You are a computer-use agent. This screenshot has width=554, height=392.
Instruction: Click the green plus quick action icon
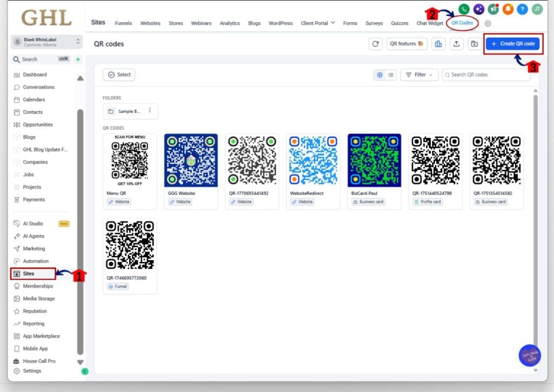click(78, 59)
